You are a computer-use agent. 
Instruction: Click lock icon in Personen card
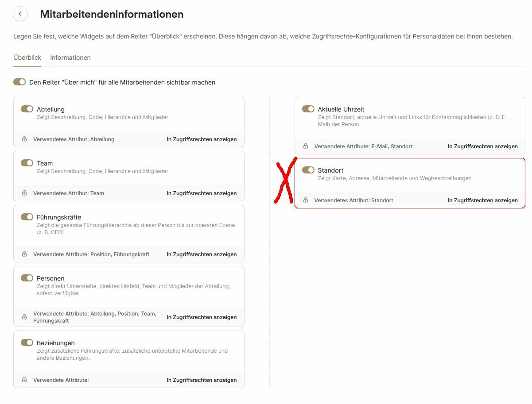click(x=24, y=317)
